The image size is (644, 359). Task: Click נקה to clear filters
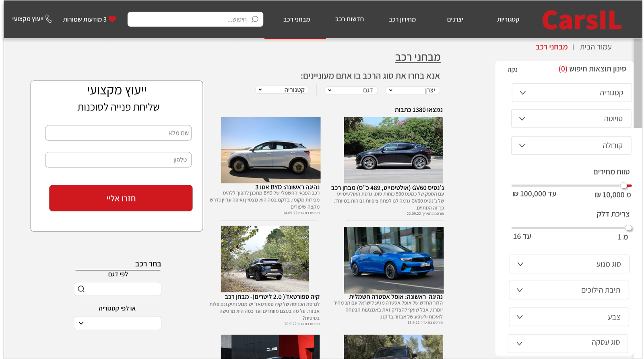(x=512, y=70)
